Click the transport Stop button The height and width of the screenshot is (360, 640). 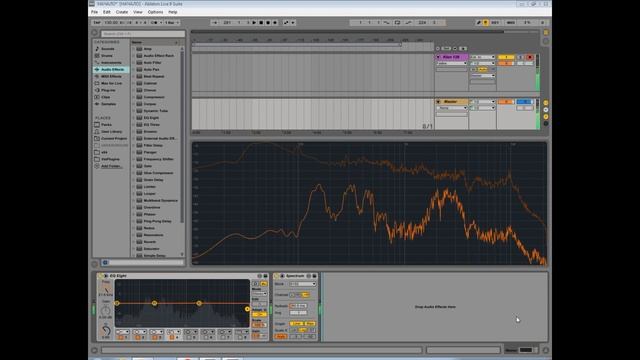pyautogui.click(x=261, y=23)
